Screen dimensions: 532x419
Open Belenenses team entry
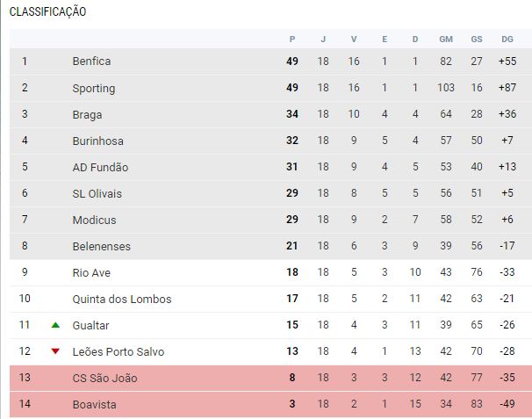coord(99,246)
